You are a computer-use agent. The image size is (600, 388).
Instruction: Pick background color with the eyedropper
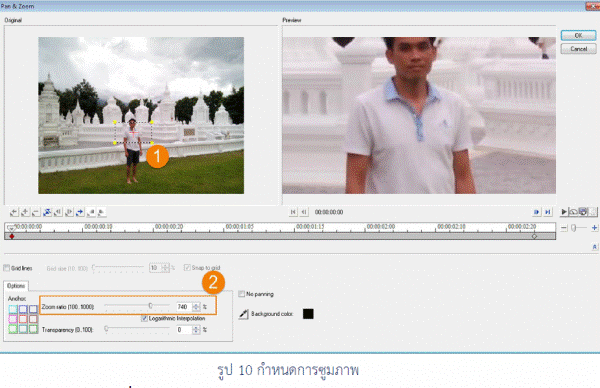(x=243, y=314)
